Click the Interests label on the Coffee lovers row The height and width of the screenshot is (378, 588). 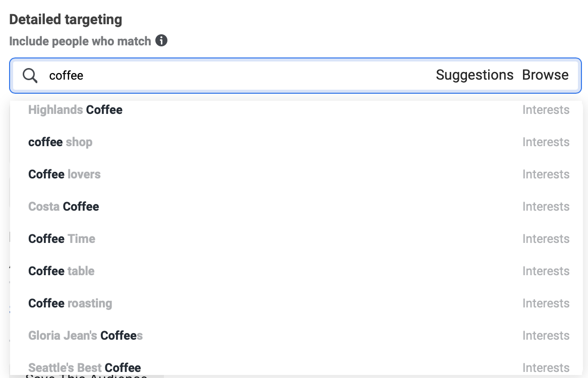click(546, 174)
